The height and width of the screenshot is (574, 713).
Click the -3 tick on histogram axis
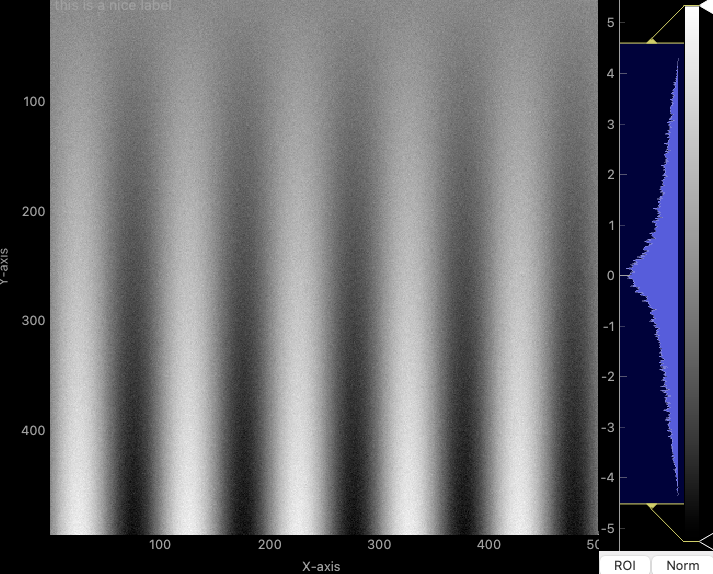(608, 427)
